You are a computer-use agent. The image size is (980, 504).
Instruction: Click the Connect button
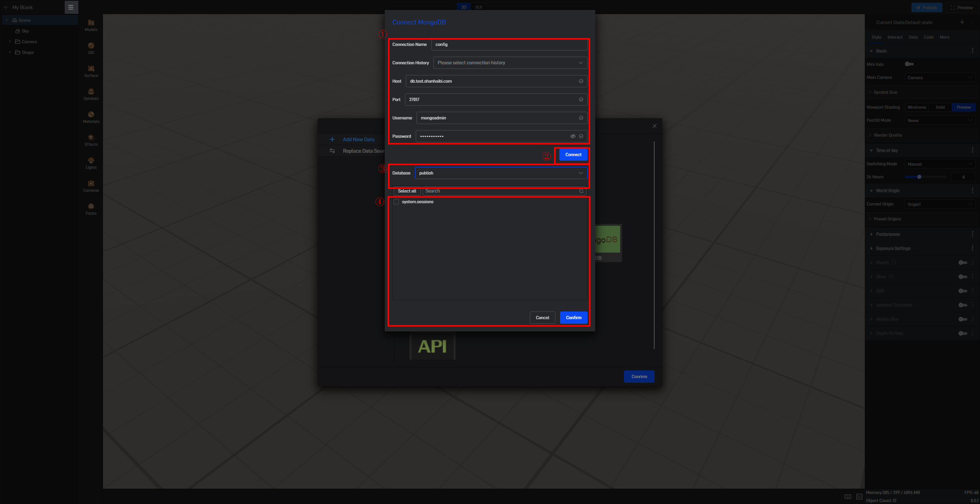click(x=573, y=155)
